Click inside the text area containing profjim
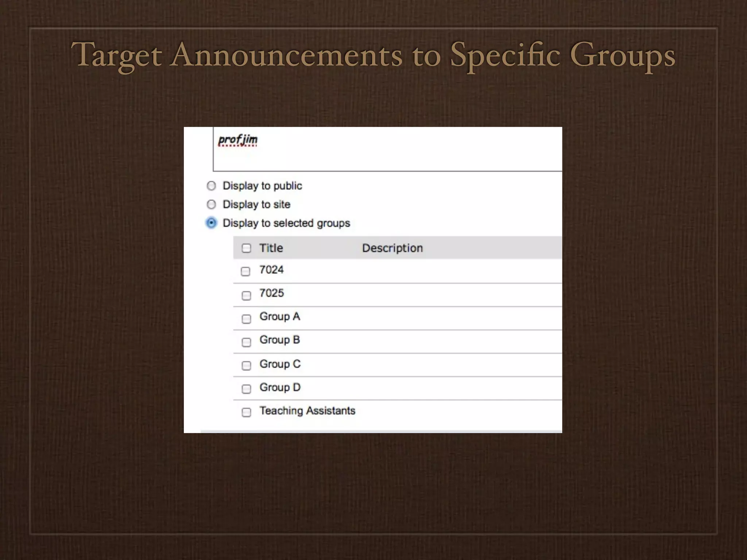The height and width of the screenshot is (560, 747). point(387,149)
